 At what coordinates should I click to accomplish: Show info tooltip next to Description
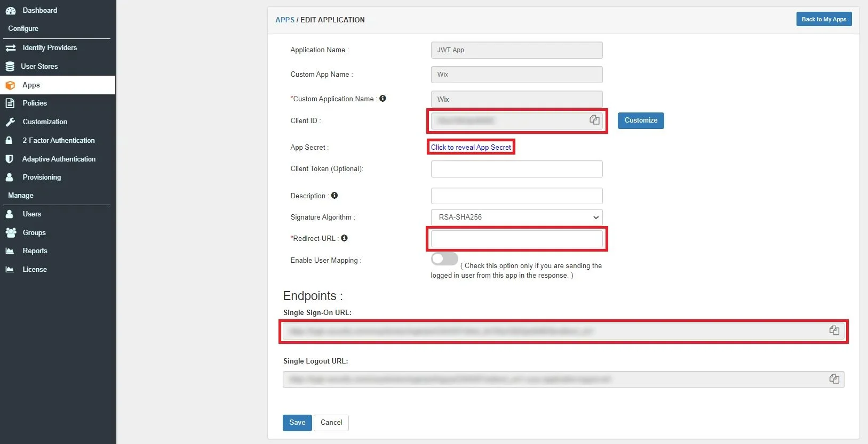point(335,196)
